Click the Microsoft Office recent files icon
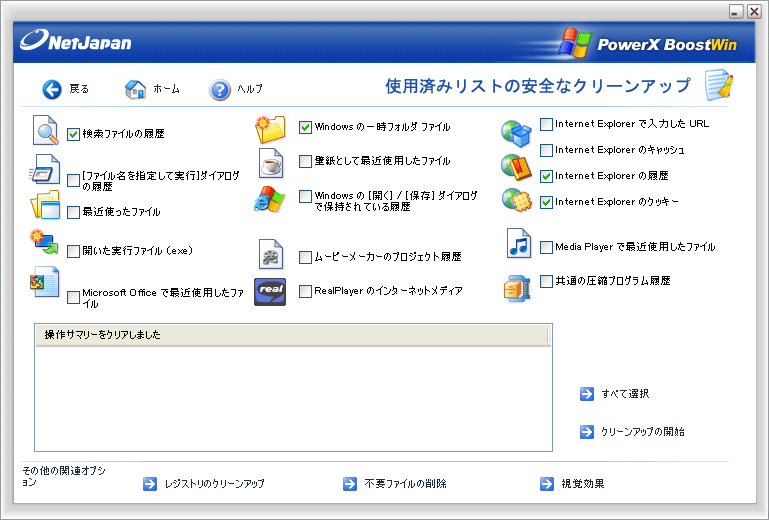769x520 pixels. (45, 282)
